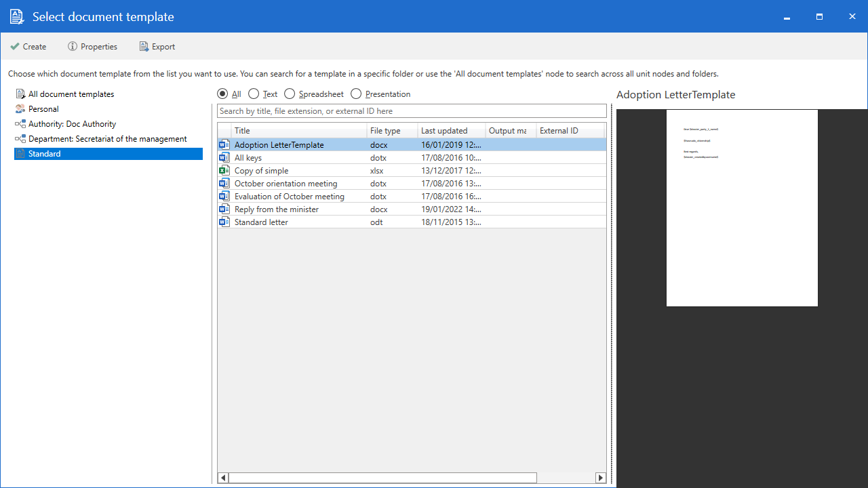The height and width of the screenshot is (488, 868).
Task: Click Word icon beside Adoption LetterTemplate
Action: click(x=224, y=145)
